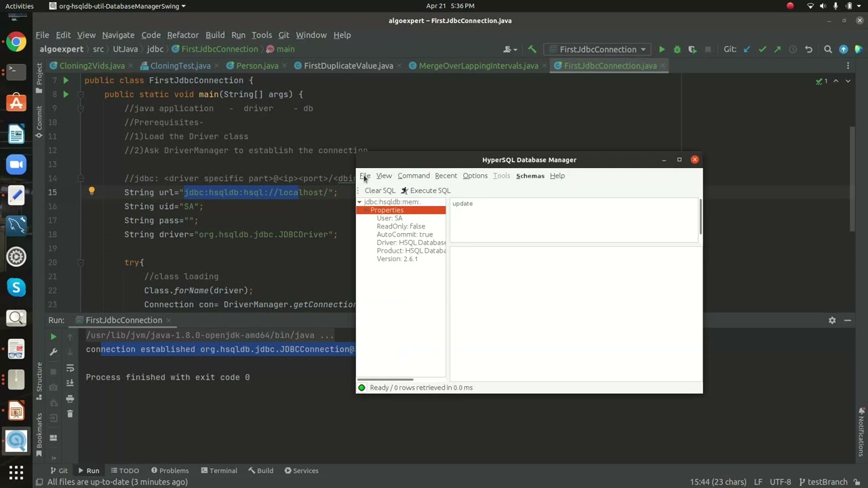Clear console with trash icon
The height and width of the screenshot is (488, 868).
pos(70,414)
